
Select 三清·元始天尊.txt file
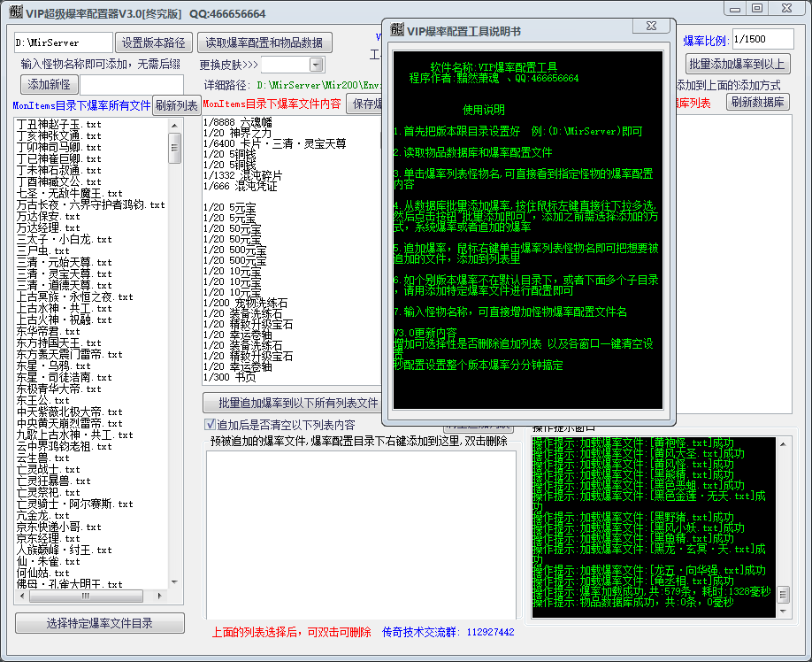(65, 263)
